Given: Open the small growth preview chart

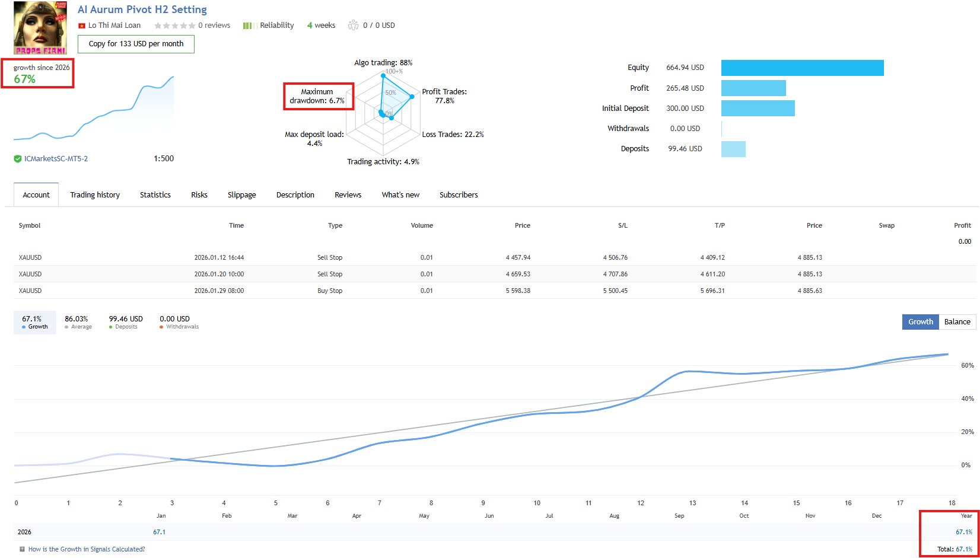Looking at the screenshot, I should 94,109.
